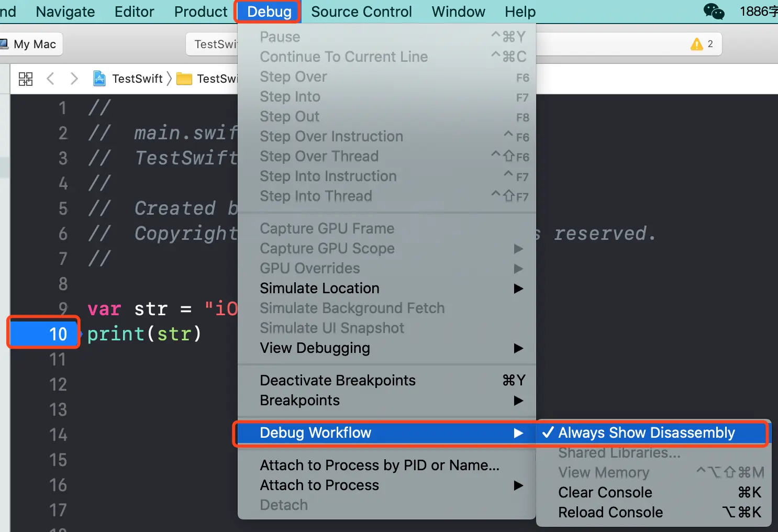
Task: Open the Editor menu
Action: pyautogui.click(x=134, y=12)
